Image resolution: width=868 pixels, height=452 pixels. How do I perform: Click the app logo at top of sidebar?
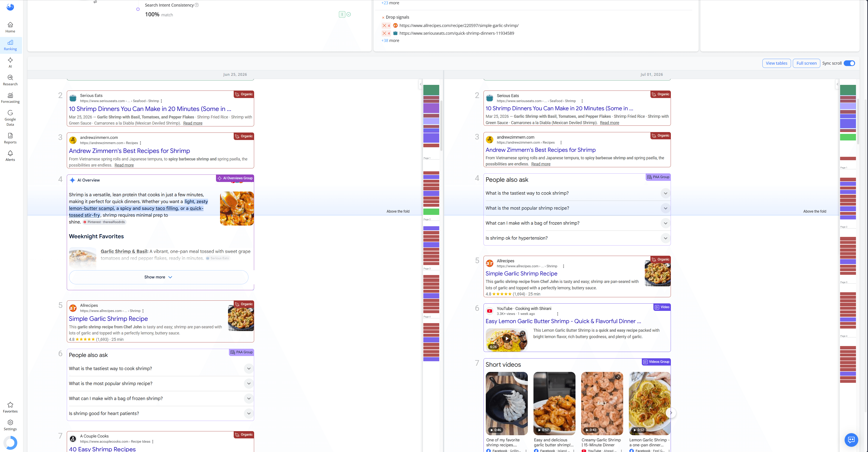(10, 7)
